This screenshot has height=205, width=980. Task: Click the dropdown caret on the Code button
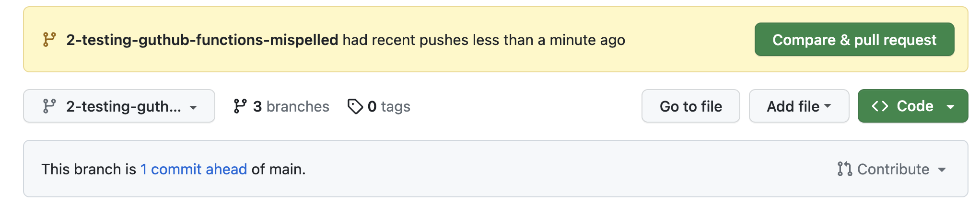(950, 106)
